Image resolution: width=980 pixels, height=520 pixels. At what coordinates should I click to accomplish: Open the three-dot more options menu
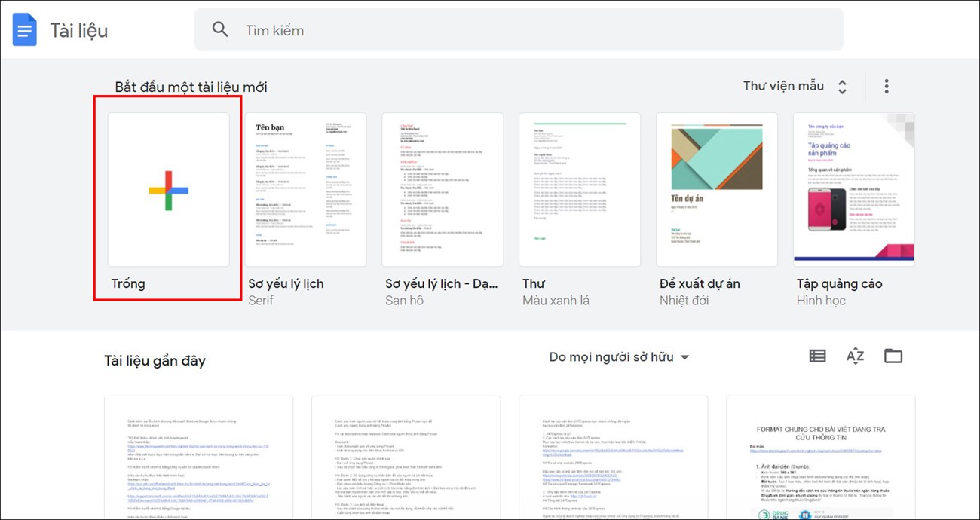(x=887, y=86)
